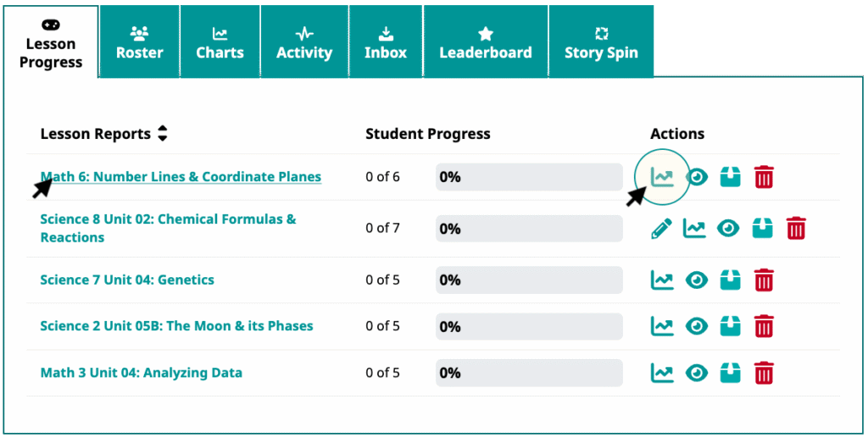Open report chart for Science 7 Genetics
The height and width of the screenshot is (438, 868).
point(662,280)
